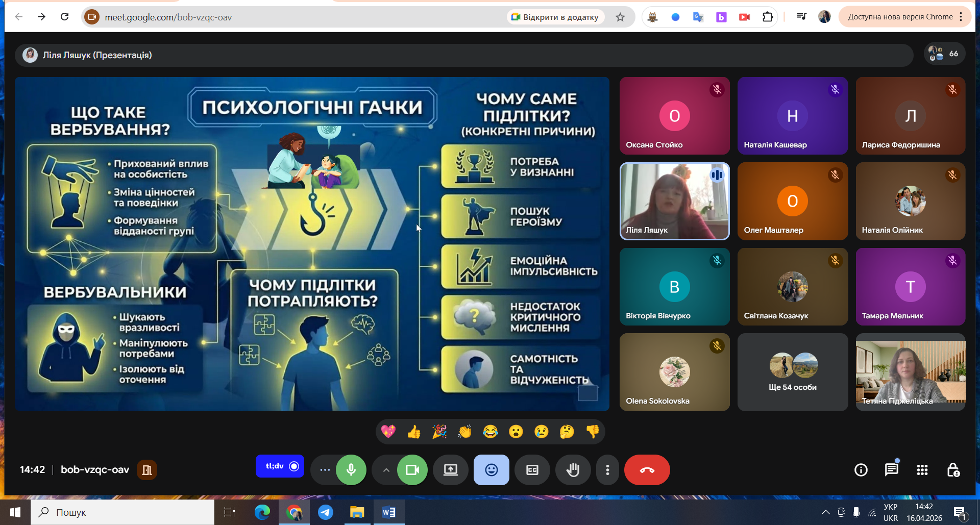Image resolution: width=980 pixels, height=525 pixels.
Task: Select the 'Ще 54 особи' tile
Action: click(x=792, y=372)
